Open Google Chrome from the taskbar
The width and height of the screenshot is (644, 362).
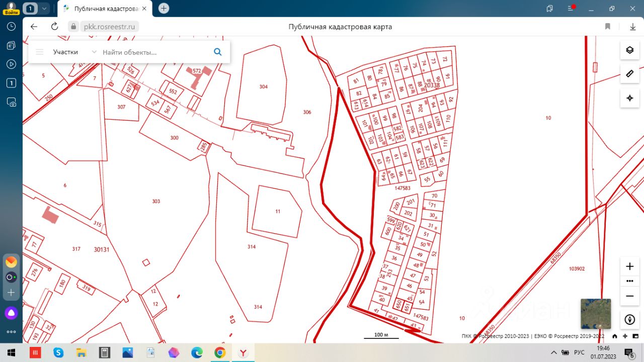220,353
